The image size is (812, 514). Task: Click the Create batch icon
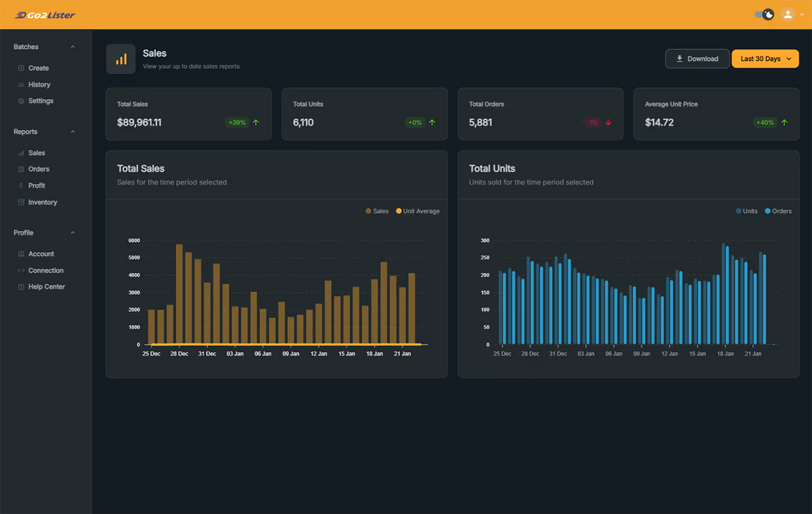(x=21, y=68)
